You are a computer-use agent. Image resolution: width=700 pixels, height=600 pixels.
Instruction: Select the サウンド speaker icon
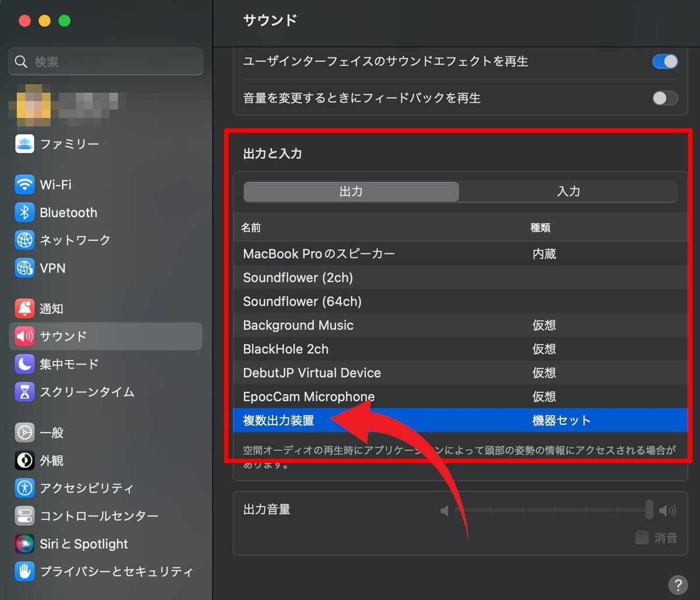24,336
